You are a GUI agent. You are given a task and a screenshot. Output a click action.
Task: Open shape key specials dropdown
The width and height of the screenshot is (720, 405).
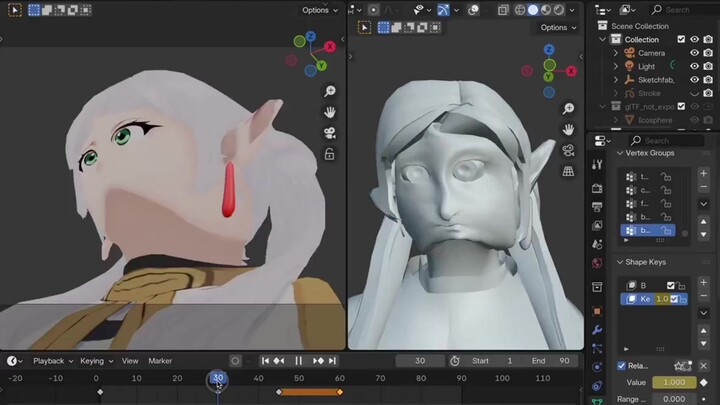click(x=703, y=313)
